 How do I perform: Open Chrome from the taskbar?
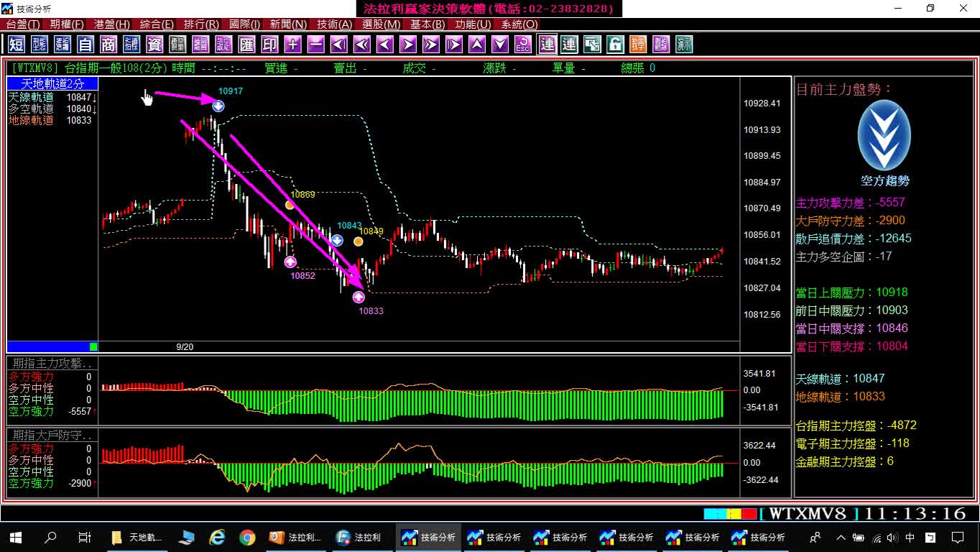click(x=247, y=537)
